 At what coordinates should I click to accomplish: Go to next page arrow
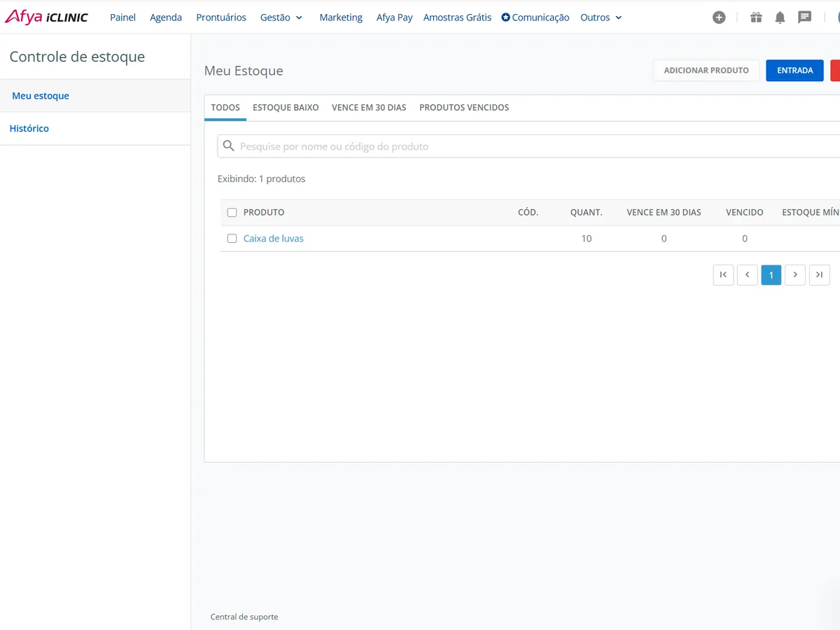click(x=795, y=275)
